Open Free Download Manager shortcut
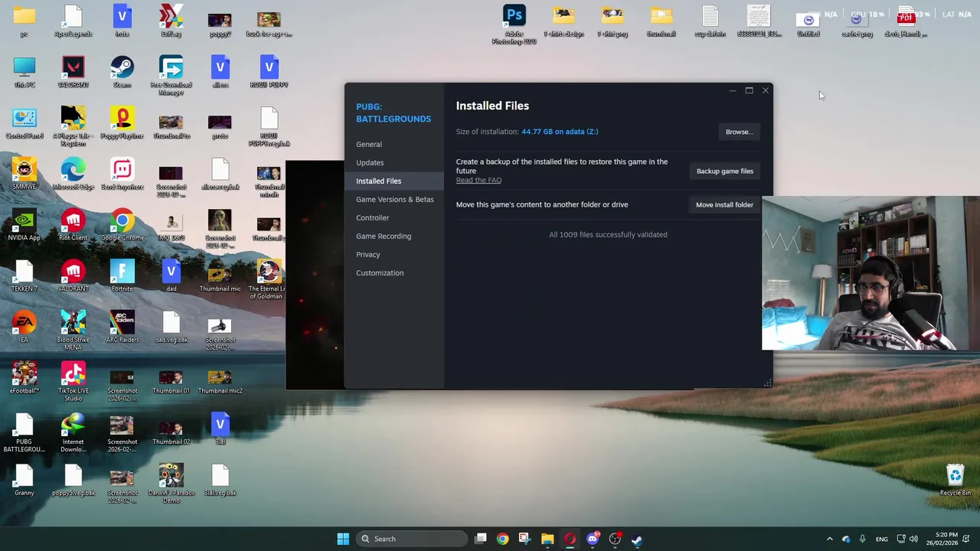Screen dimensions: 980x551 point(171,76)
